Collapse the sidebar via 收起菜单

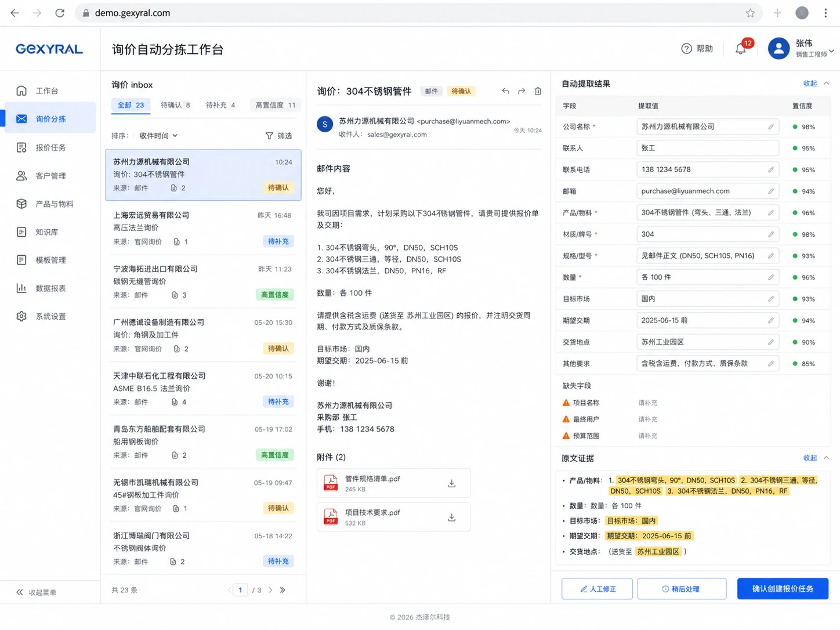[36, 592]
